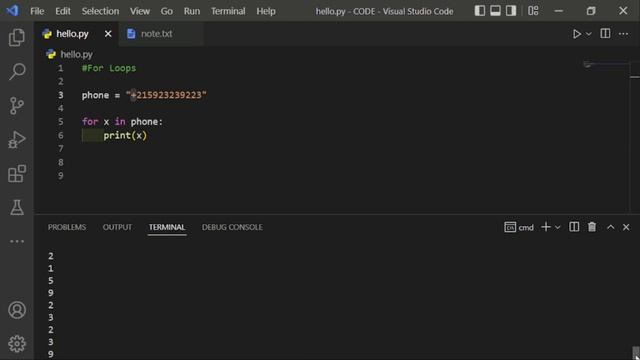Run the Python file with play button

pos(576,34)
